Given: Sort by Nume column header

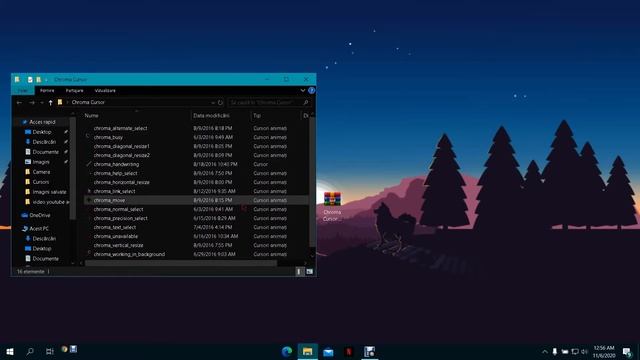Looking at the screenshot, I should (x=91, y=116).
